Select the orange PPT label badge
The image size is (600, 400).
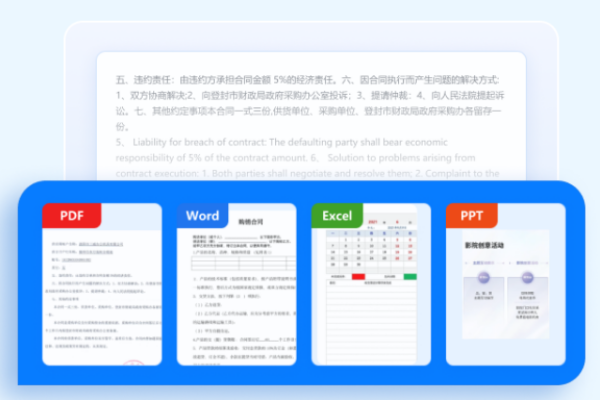coord(472,216)
